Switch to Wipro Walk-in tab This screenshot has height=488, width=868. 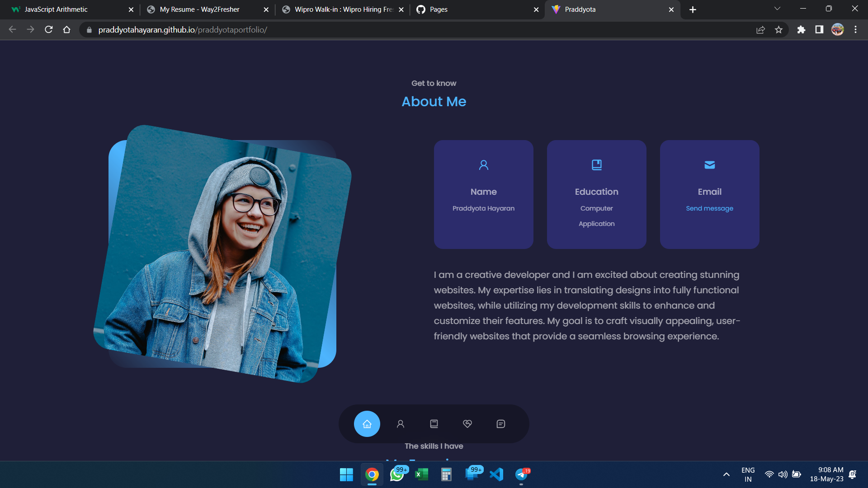[342, 9]
